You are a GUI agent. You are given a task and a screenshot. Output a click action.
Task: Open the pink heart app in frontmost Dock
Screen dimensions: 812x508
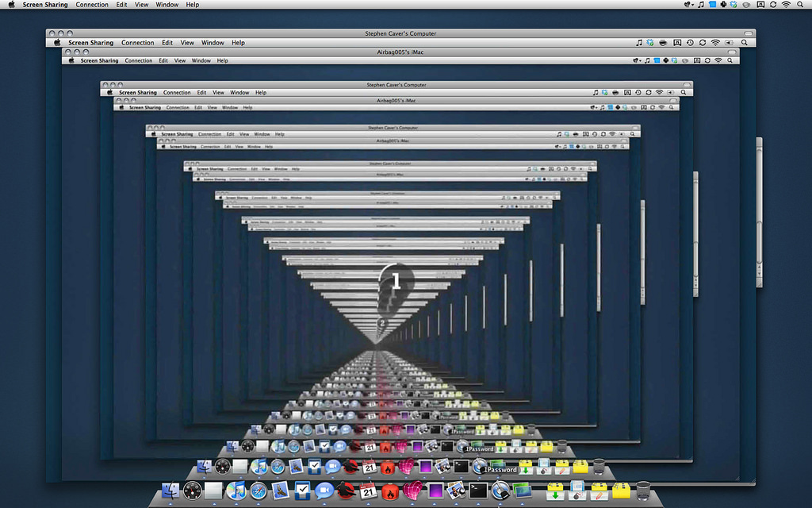tap(412, 490)
